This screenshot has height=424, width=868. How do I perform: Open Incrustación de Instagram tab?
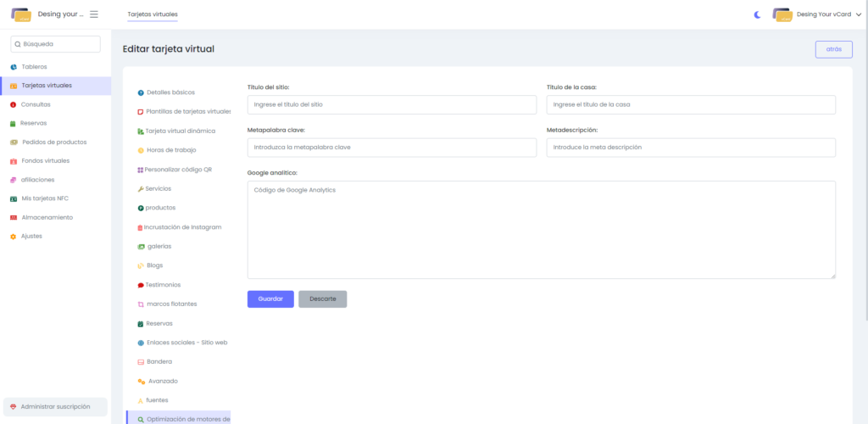point(183,227)
